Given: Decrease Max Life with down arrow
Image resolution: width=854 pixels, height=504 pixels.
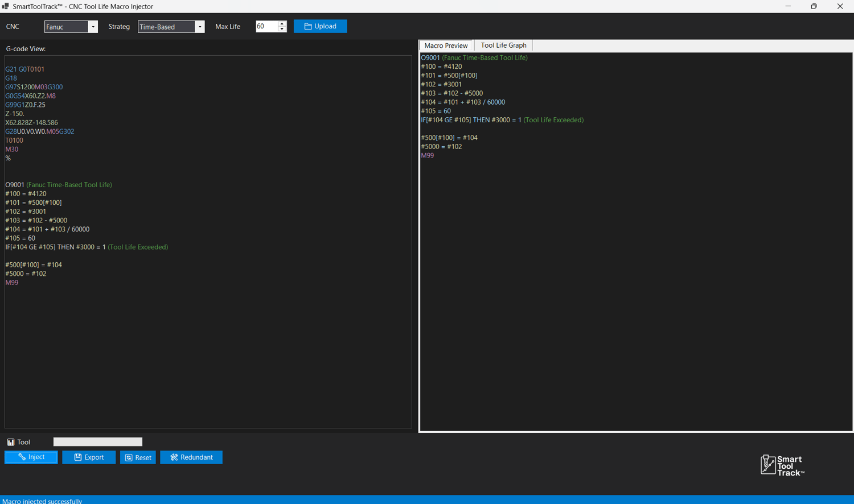Looking at the screenshot, I should (282, 29).
